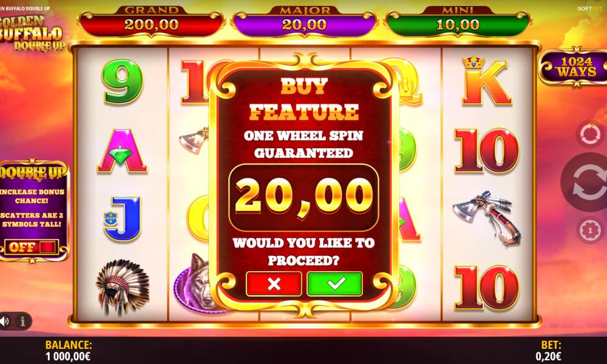
Task: Click the feathered headdress symbol on the first reel
Action: pos(123,286)
